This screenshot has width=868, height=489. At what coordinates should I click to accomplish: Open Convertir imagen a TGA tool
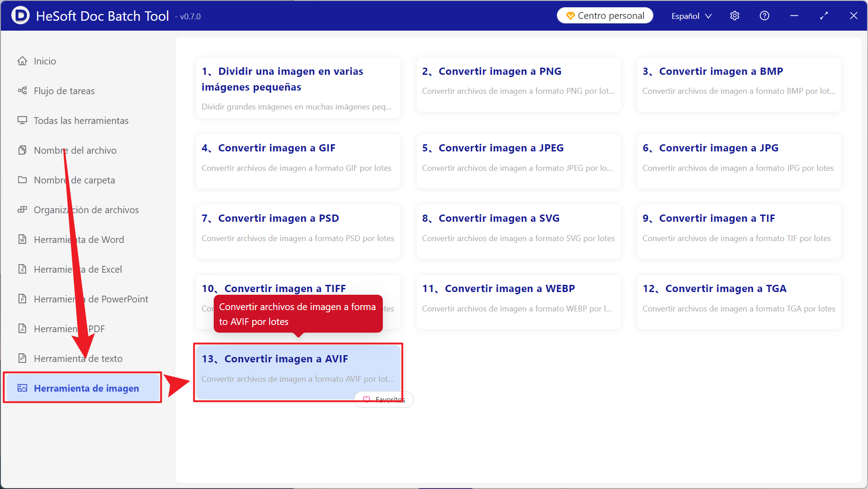[x=739, y=302]
